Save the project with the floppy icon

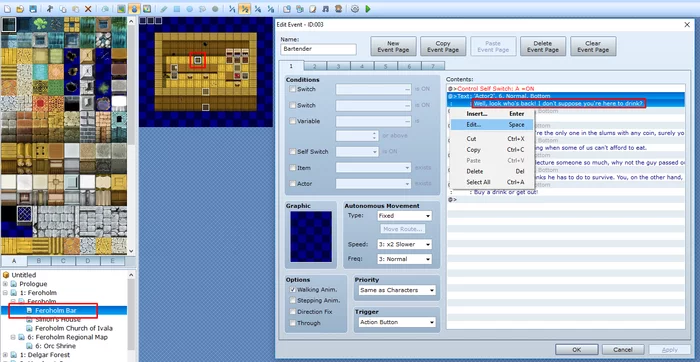pos(33,8)
